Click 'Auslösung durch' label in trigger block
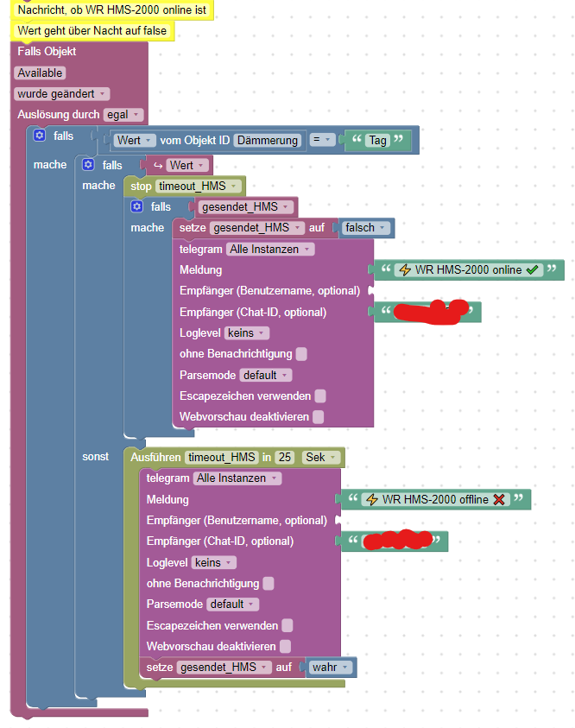Image resolution: width=575 pixels, height=728 pixels. (59, 115)
